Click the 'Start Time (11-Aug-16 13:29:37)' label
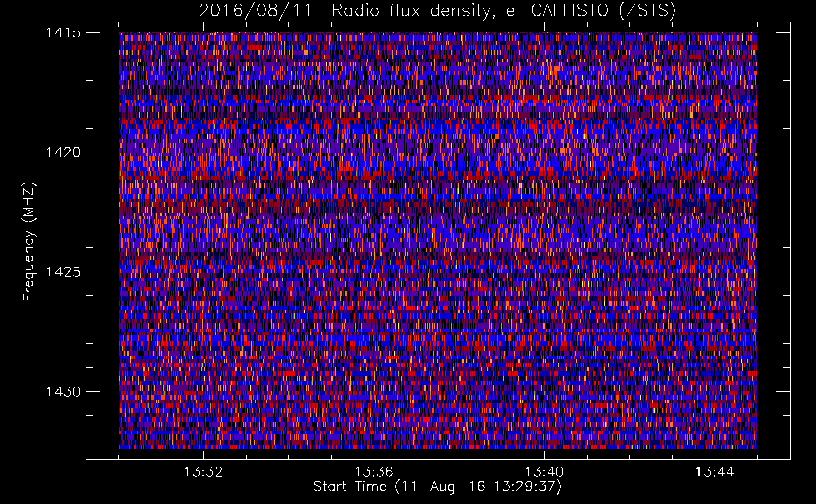The image size is (816, 504). click(x=437, y=487)
